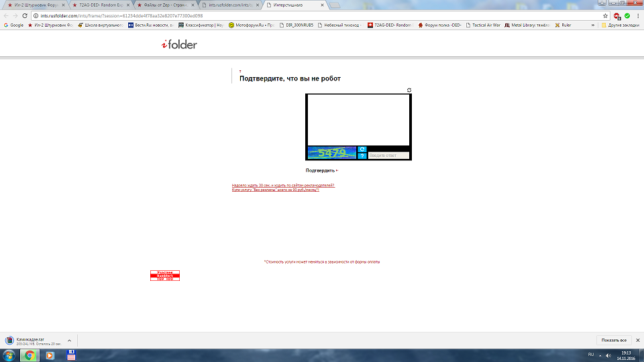Go back to the previous page
Image resolution: width=644 pixels, height=362 pixels.
[x=6, y=15]
